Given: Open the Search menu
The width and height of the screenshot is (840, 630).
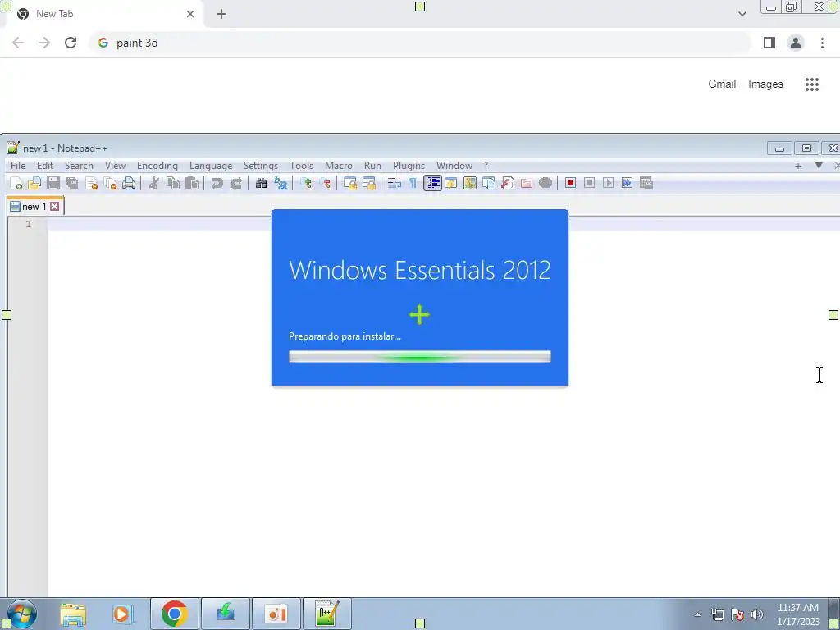Looking at the screenshot, I should click(x=79, y=166).
